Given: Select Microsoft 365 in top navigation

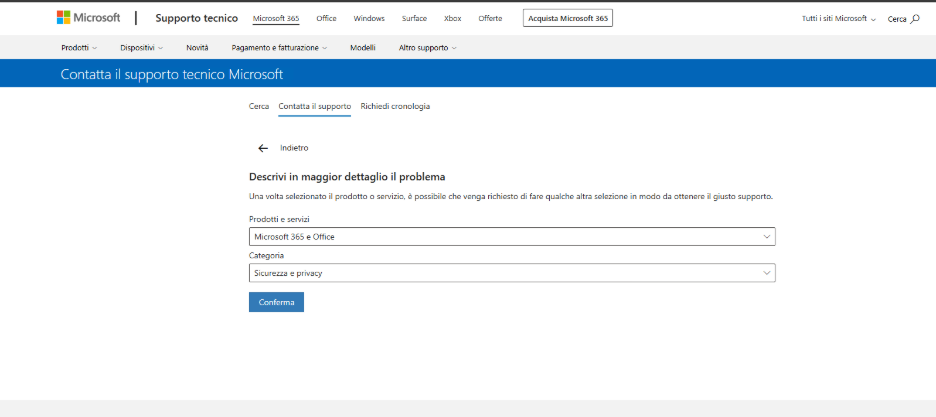Looking at the screenshot, I should pyautogui.click(x=276, y=18).
